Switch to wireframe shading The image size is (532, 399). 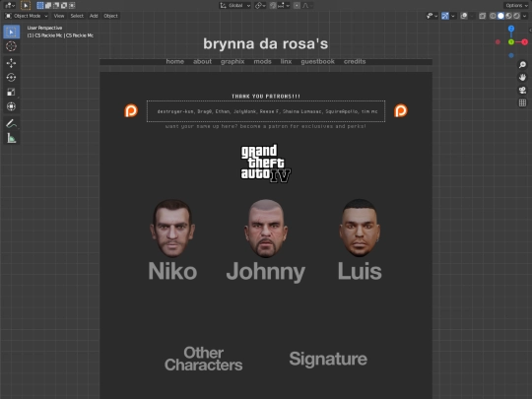point(493,16)
